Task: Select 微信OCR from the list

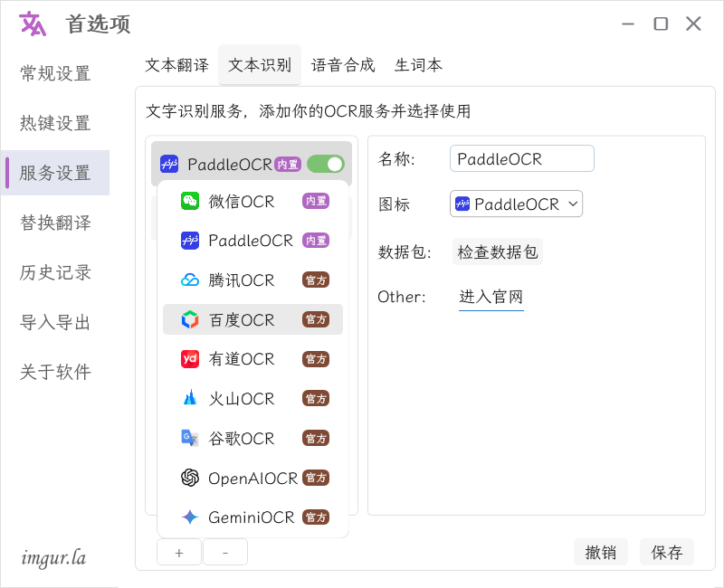Action: click(x=253, y=201)
